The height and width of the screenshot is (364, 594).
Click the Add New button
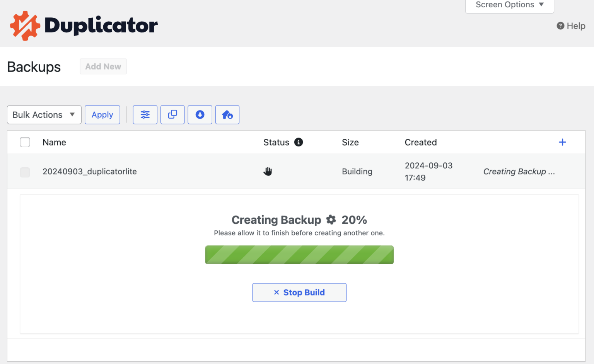click(103, 66)
